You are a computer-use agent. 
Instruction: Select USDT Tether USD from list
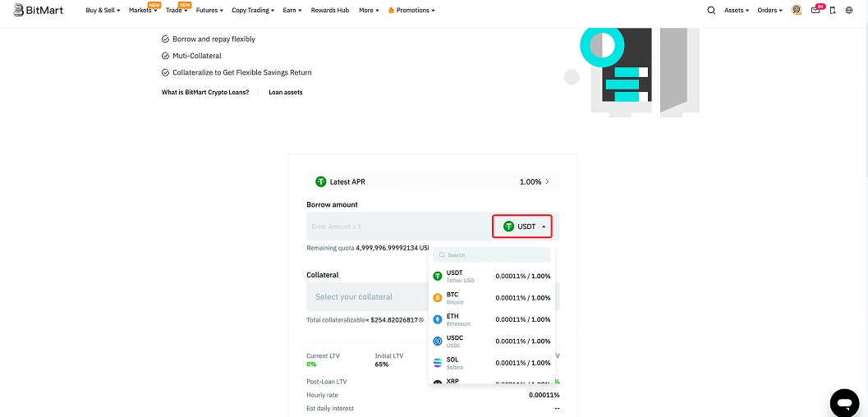pos(492,276)
